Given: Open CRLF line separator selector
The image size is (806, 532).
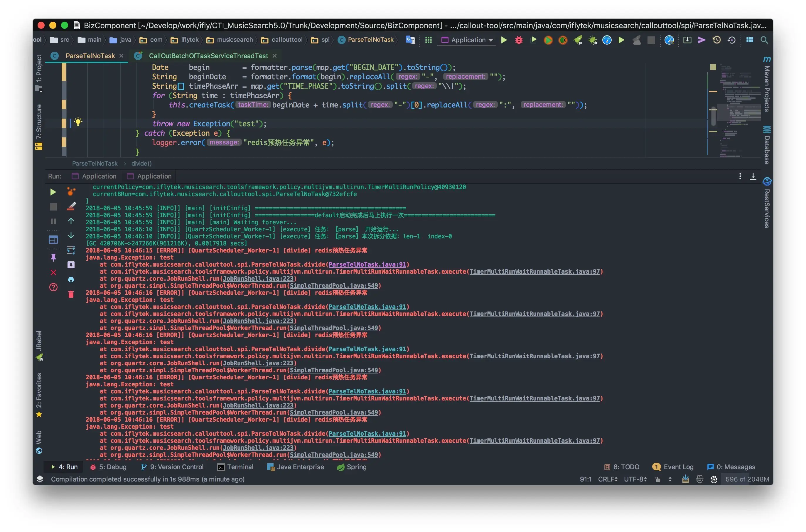Looking at the screenshot, I should (608, 479).
